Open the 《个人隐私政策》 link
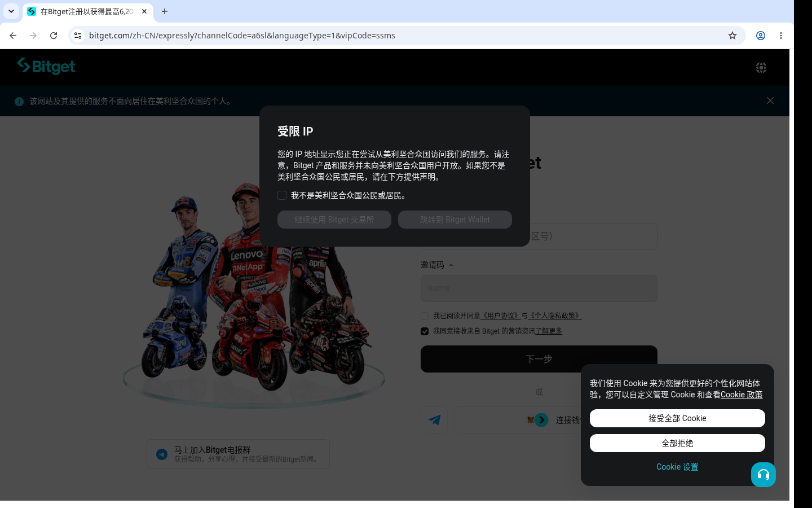812x508 pixels. tap(555, 316)
